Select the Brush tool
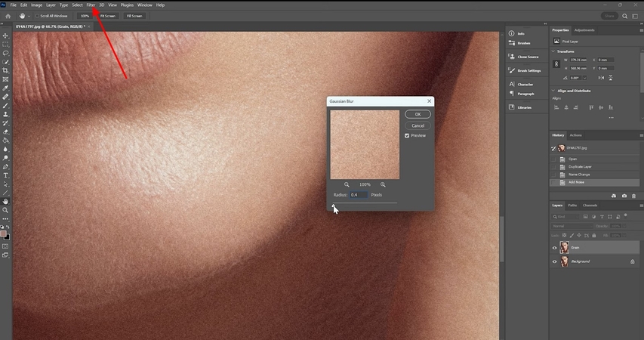Image resolution: width=644 pixels, height=340 pixels. pos(5,106)
